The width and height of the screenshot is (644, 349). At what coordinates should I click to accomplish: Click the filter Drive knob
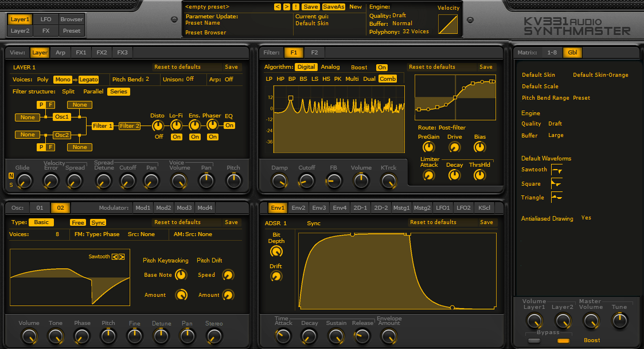point(454,147)
